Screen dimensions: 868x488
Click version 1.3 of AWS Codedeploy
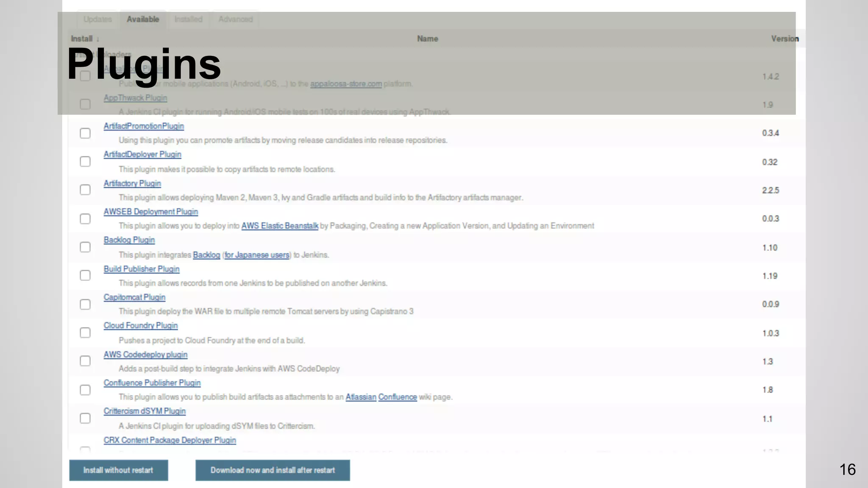click(768, 362)
